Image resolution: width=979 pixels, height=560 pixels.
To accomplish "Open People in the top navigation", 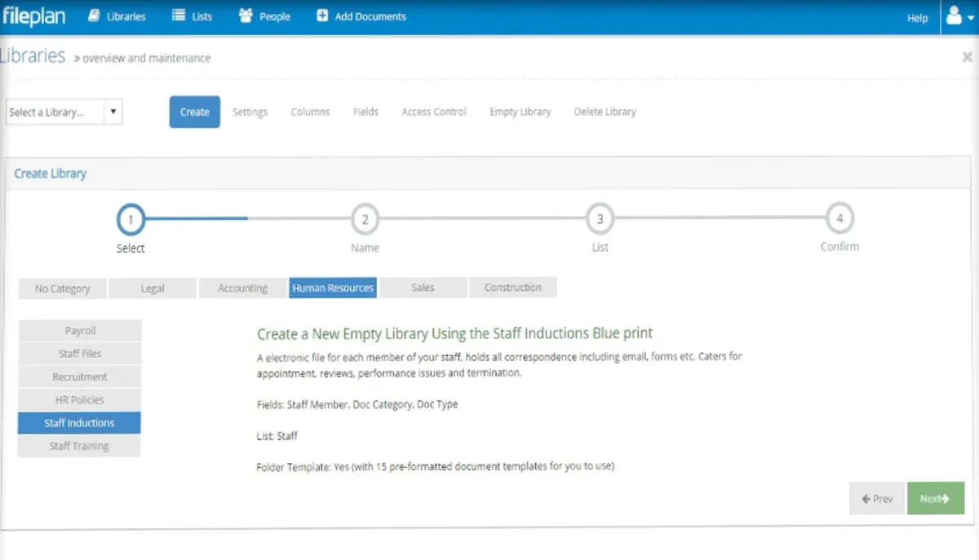I will point(264,16).
